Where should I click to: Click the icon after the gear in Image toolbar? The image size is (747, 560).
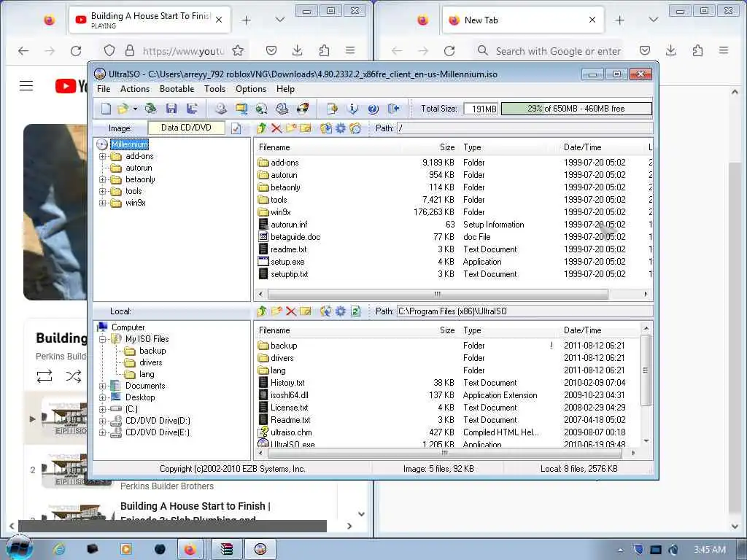pyautogui.click(x=355, y=128)
